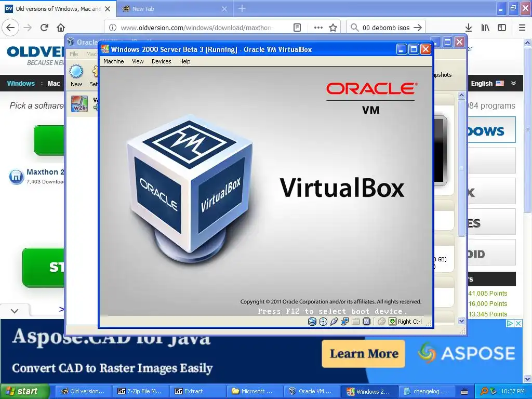
Task: Click the Windows category on site nav
Action: 21,84
